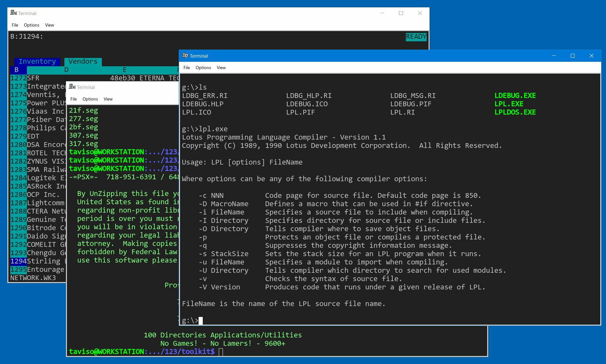Click the -O Directory option
Screen dimensions: 606x364
(x=224, y=229)
